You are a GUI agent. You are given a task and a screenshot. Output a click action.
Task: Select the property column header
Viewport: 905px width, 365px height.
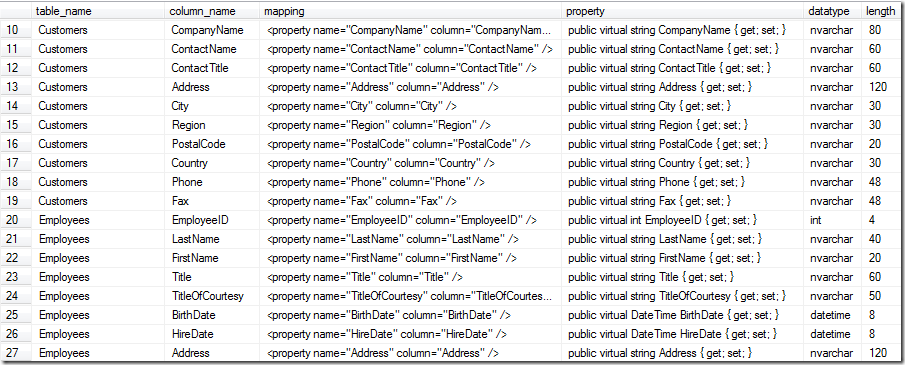pos(683,11)
